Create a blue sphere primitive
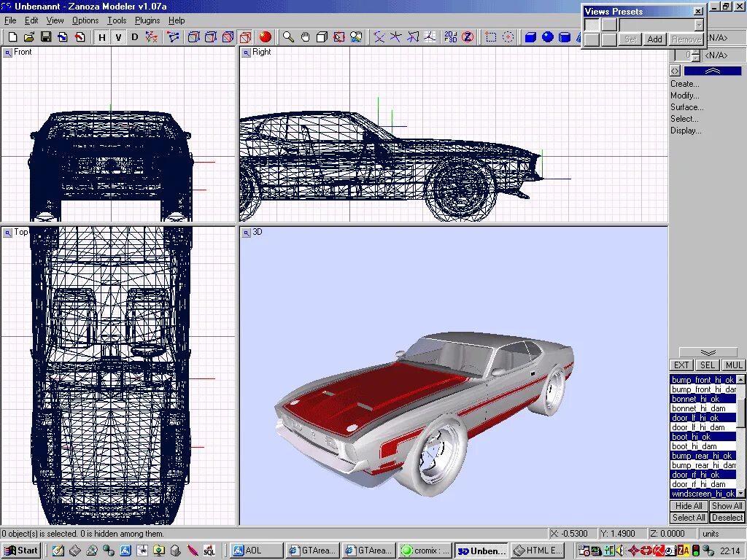 [x=547, y=37]
